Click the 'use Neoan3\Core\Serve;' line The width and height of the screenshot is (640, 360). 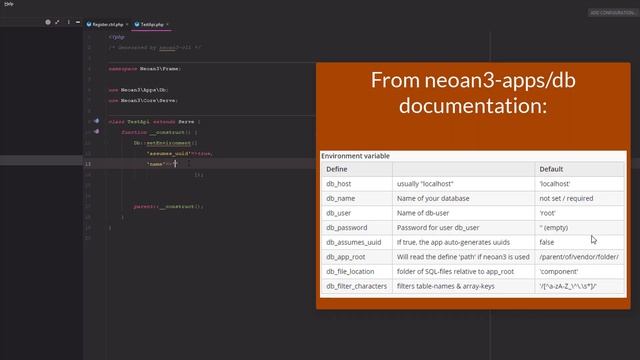[143, 100]
